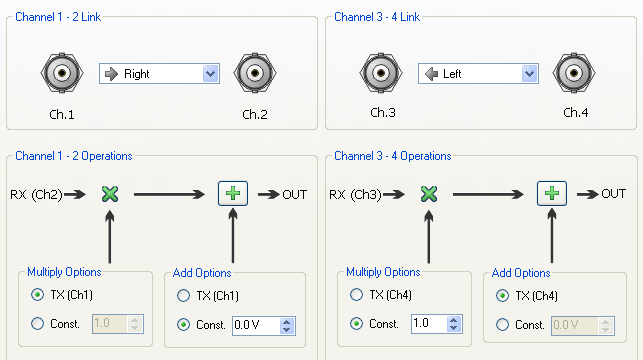The width and height of the screenshot is (643, 360).
Task: Click the OUT label in Channel 3-4 Operations
Action: [613, 194]
